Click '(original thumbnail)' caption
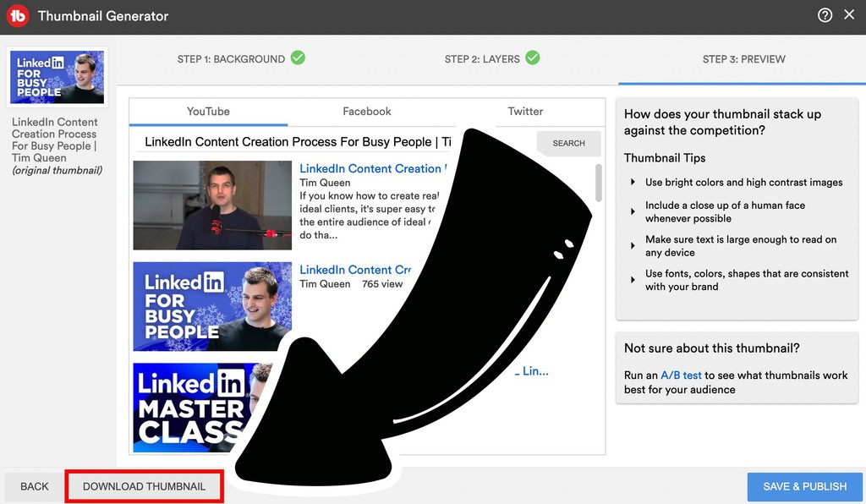Viewport: 866px width, 504px height. [57, 171]
